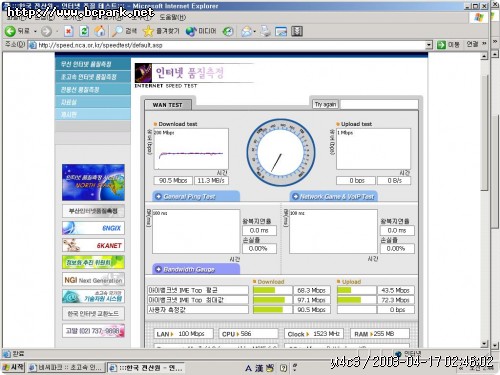Click the Print icon

(x=266, y=31)
